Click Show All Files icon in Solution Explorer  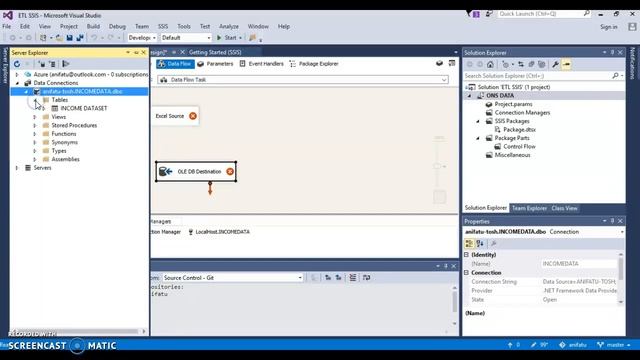click(542, 64)
